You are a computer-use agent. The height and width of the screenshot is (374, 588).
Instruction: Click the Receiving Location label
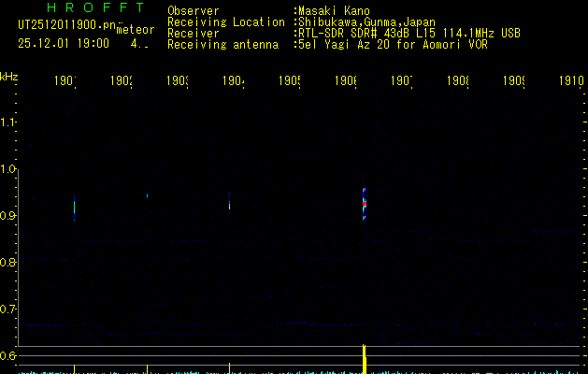[226, 22]
